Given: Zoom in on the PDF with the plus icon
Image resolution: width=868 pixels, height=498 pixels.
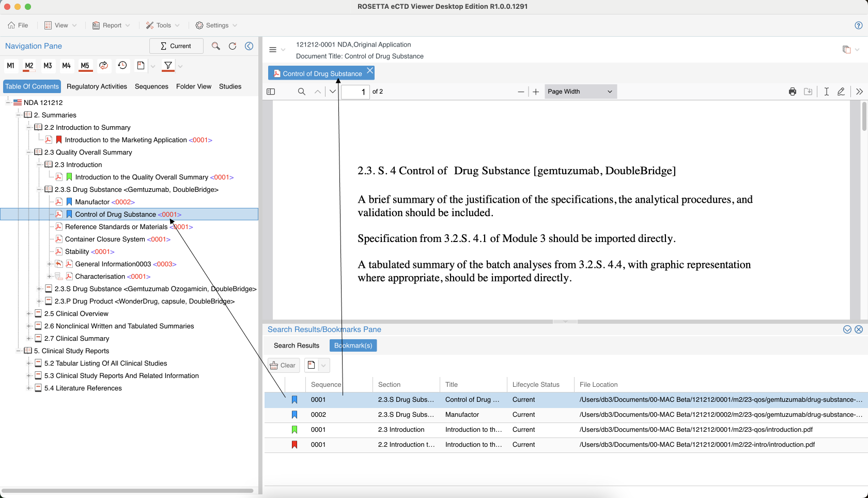Looking at the screenshot, I should (536, 92).
